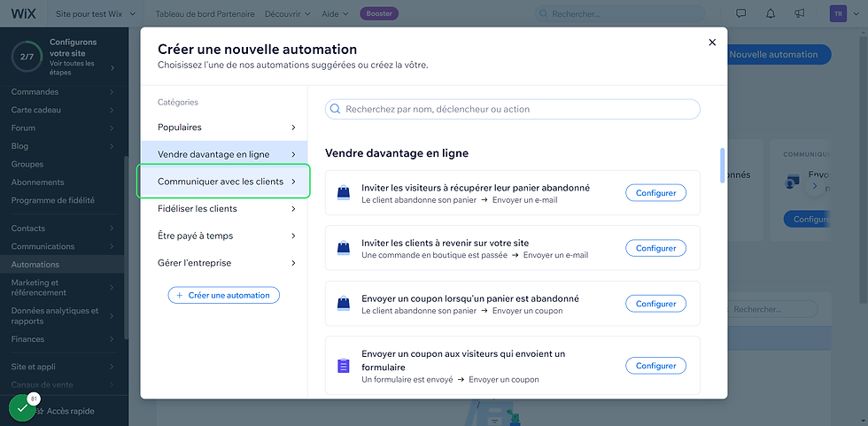Click the Catégories label
The width and height of the screenshot is (868, 426).
point(178,103)
